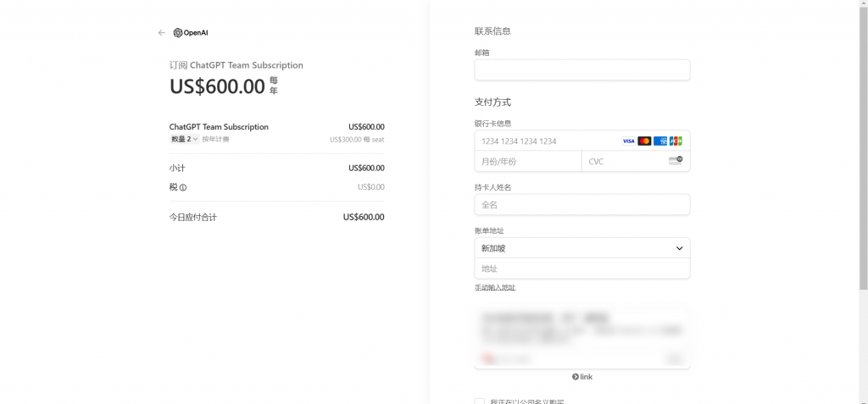Click the 今日应付合计 total label
Screen dimensions: 868x404
193,218
